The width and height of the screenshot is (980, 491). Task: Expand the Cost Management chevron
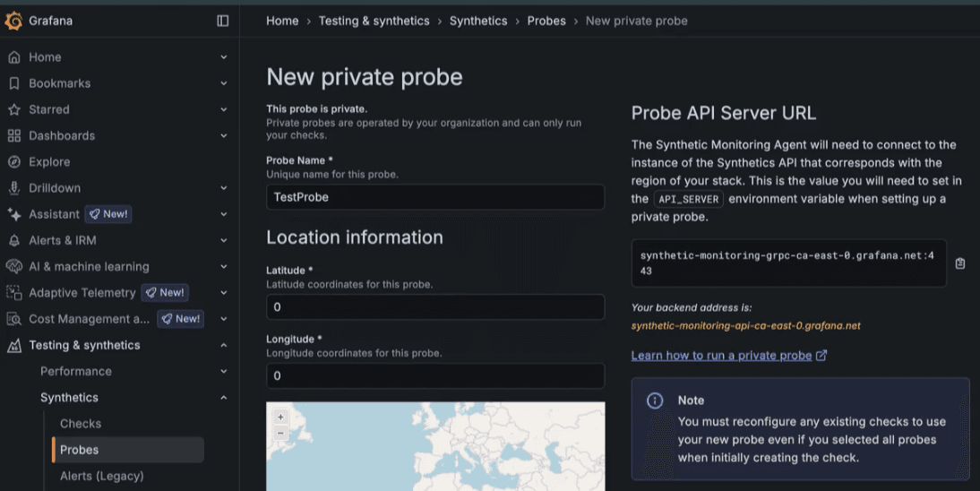click(x=223, y=319)
